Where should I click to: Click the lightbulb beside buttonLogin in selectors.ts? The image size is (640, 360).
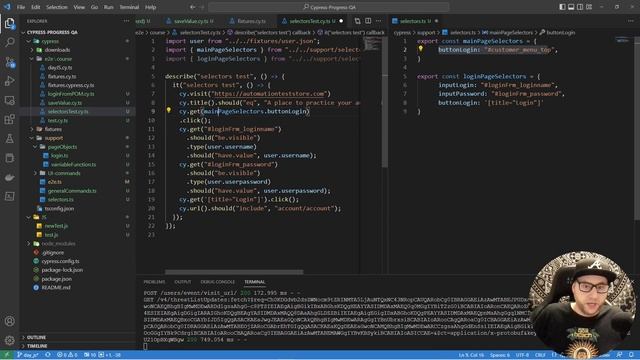coord(420,49)
